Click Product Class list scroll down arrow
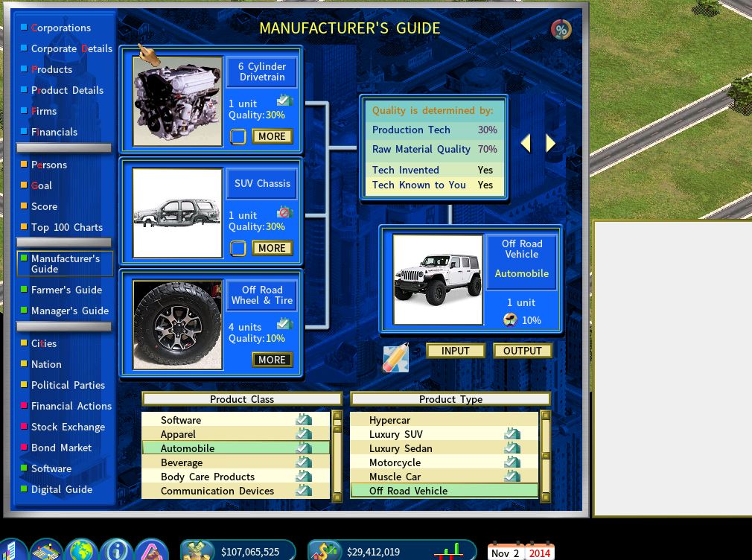The width and height of the screenshot is (752, 560). 337,497
